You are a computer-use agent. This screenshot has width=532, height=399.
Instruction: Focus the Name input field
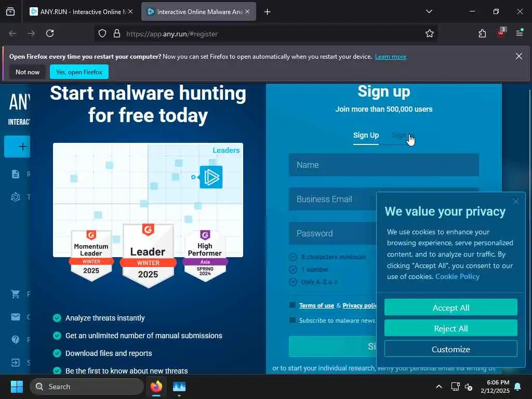[x=384, y=165]
